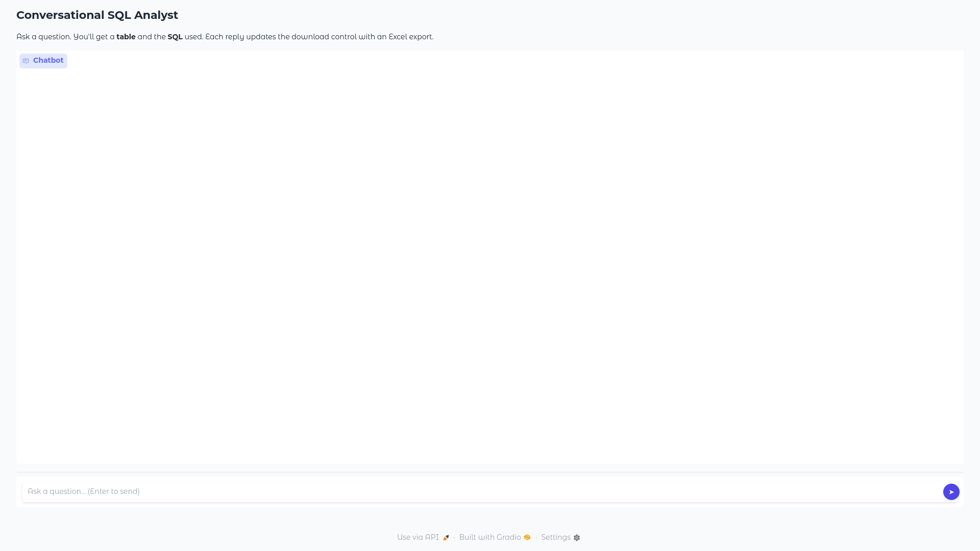Open the Built with Gradio link
The image size is (980, 551).
[495, 537]
